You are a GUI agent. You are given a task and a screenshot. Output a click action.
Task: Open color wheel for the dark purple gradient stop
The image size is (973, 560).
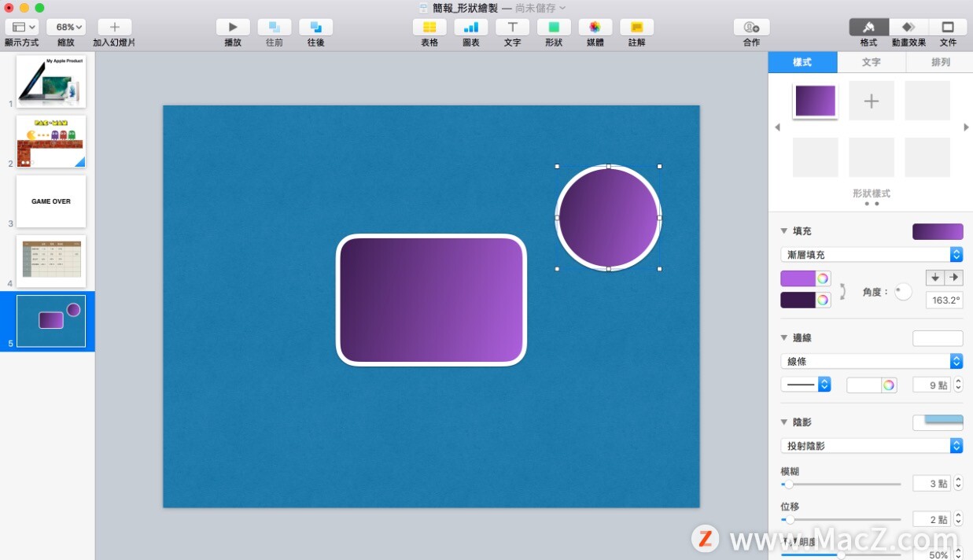[823, 300]
